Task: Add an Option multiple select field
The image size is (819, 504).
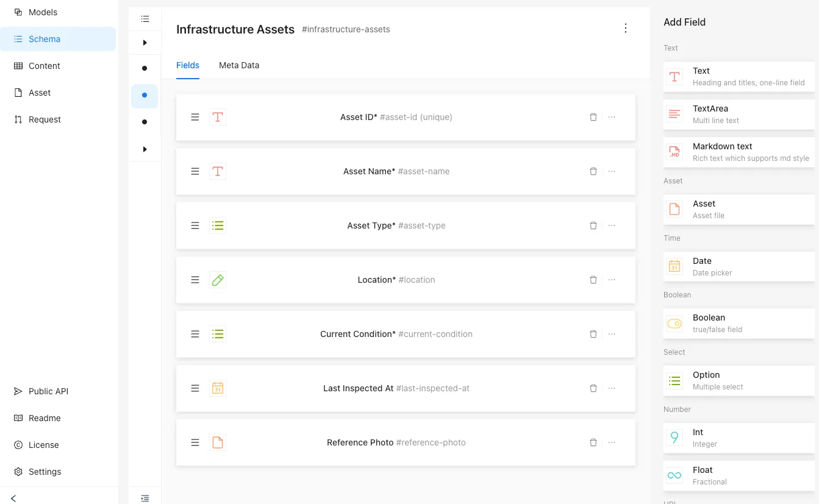Action: pos(739,381)
